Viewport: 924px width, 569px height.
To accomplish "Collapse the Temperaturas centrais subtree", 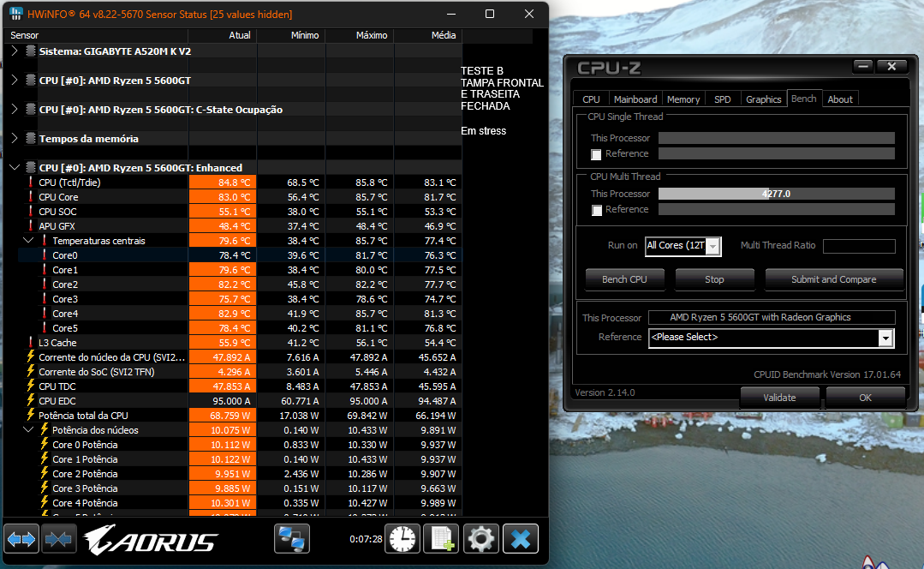I will (28, 241).
